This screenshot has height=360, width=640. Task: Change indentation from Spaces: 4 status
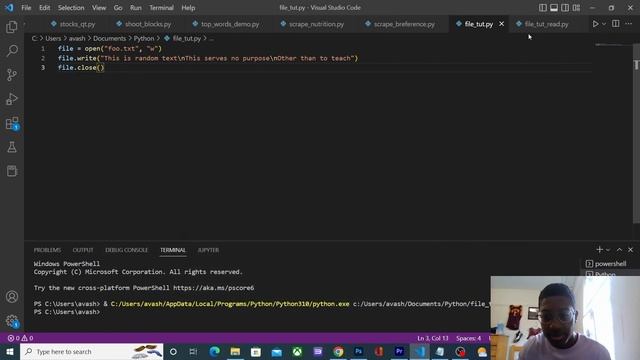(x=469, y=338)
